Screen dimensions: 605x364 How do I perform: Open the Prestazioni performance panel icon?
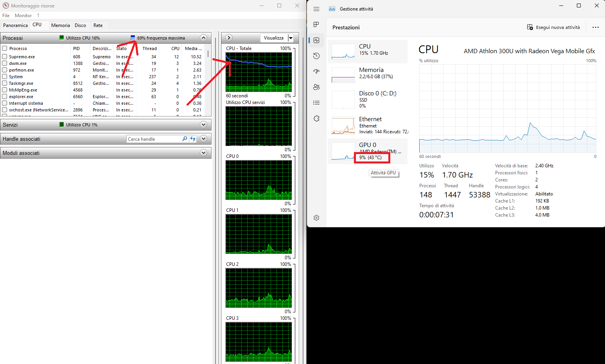316,40
